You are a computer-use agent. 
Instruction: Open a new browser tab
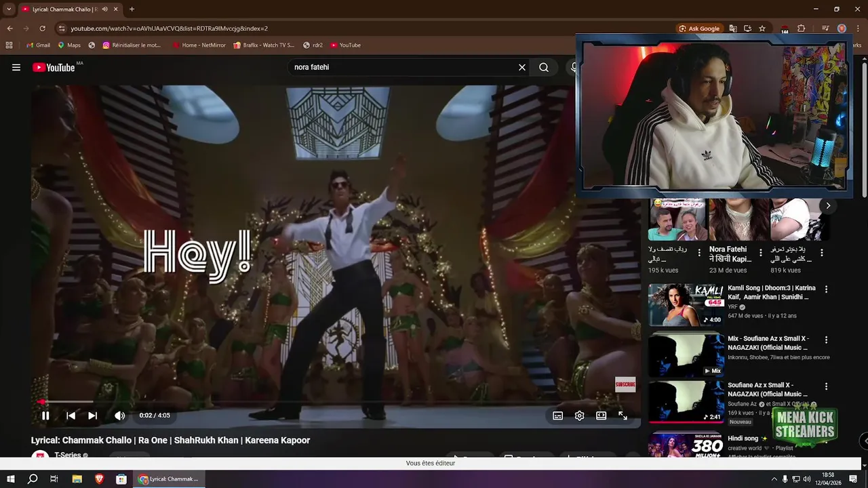tap(132, 9)
